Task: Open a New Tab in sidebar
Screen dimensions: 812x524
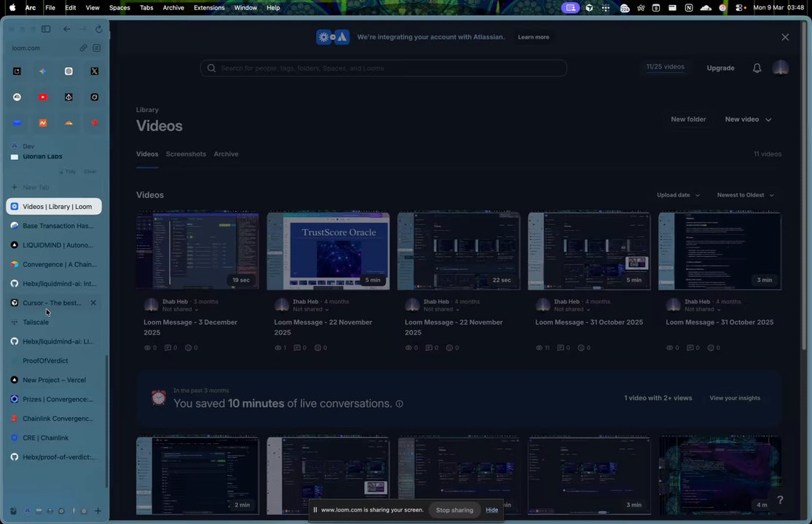Action: (54, 187)
